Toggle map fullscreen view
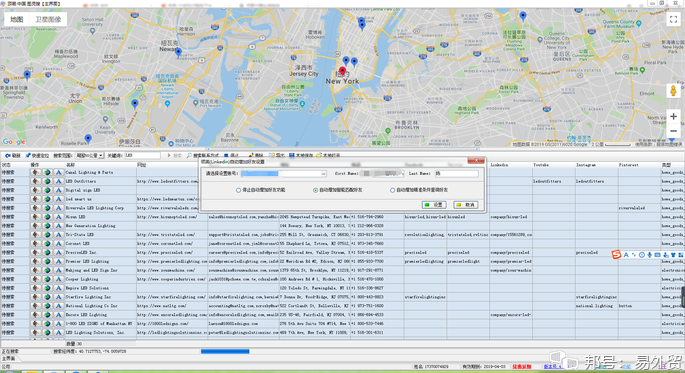Viewport: 685px width, 373px height. pos(673,19)
